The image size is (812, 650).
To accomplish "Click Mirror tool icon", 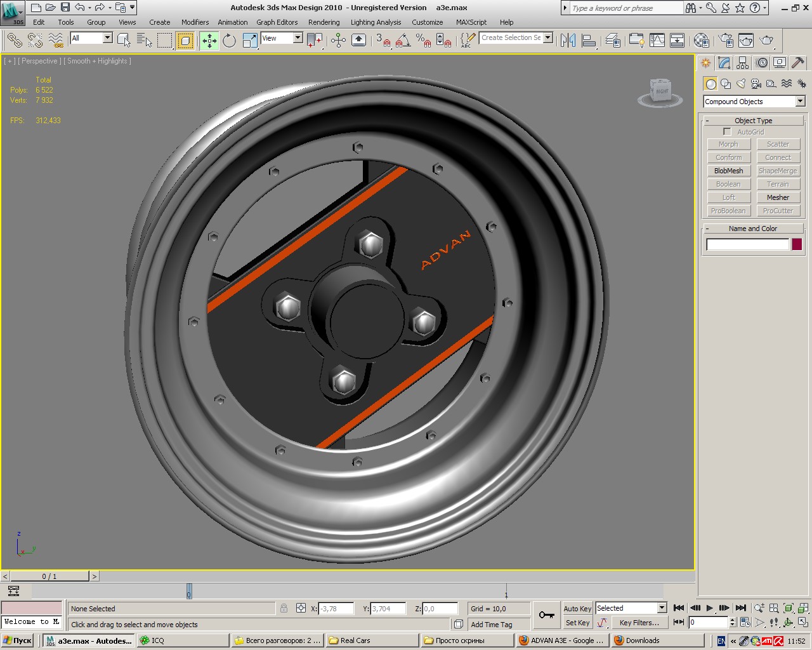I will (x=568, y=41).
